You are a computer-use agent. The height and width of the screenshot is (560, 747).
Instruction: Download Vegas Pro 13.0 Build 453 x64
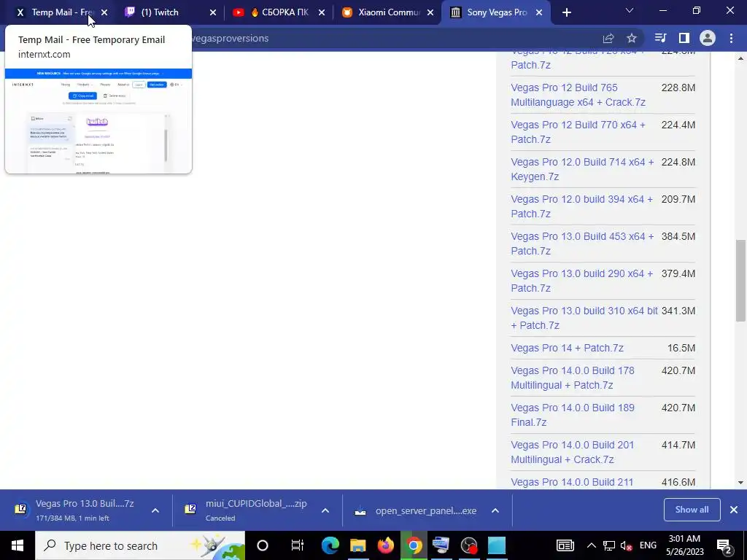click(x=582, y=244)
